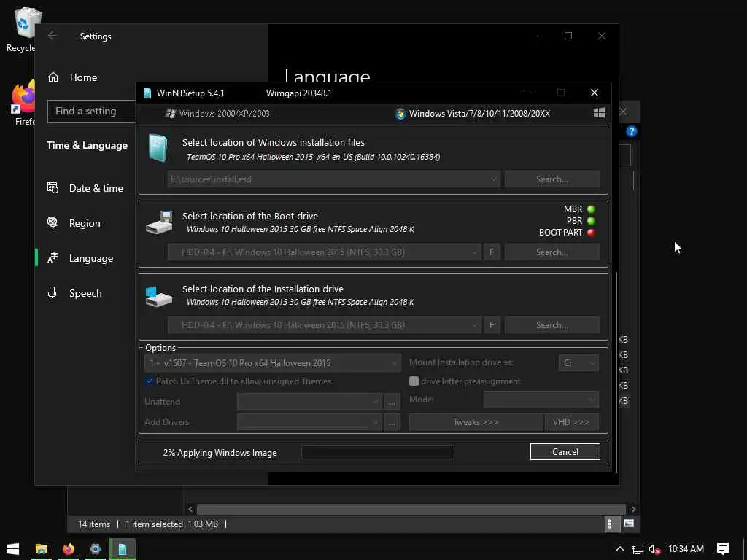Viewport: 747px width, 560px height.
Task: Open Region settings page
Action: pos(86,223)
